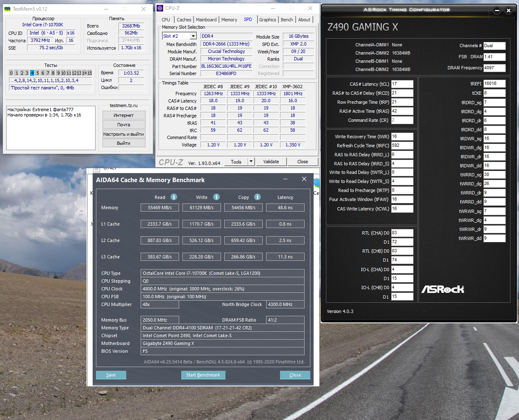Click the IO-L (CHB) D0 field
Viewport: 519px width, 420px height.
402,288
